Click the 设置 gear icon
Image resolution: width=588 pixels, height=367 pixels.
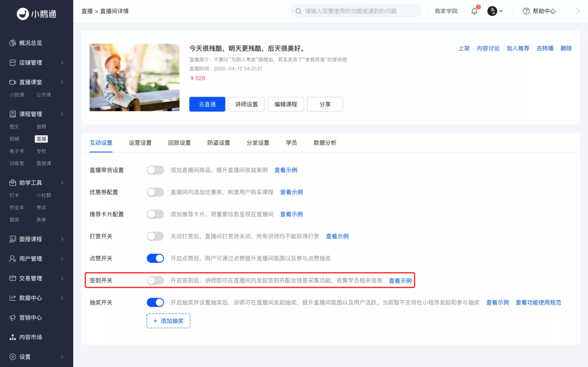[x=12, y=357]
